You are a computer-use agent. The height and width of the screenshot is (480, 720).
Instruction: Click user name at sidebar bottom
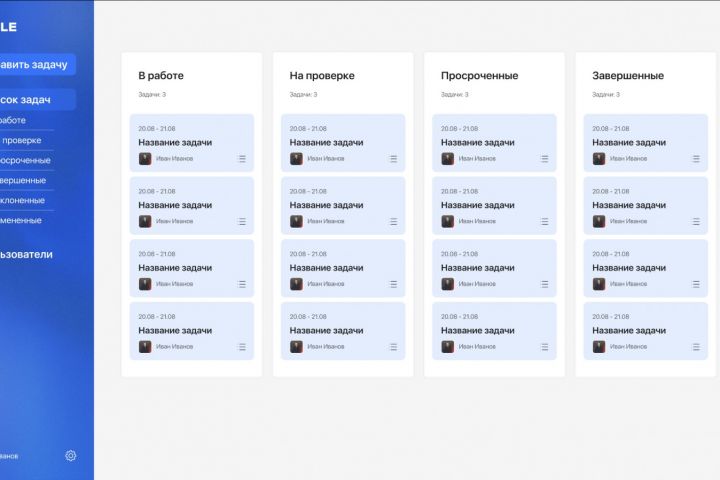pos(9,456)
